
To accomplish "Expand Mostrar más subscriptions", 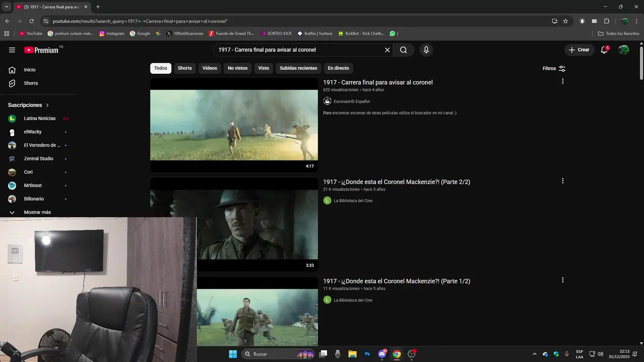I will (x=38, y=212).
